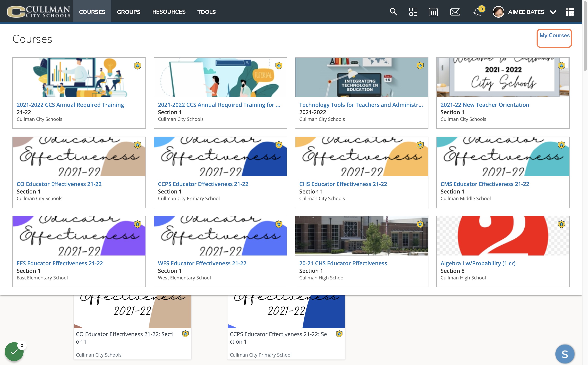
Task: Open 20-21 CHS Educator Effectiveness link
Action: pyautogui.click(x=343, y=263)
